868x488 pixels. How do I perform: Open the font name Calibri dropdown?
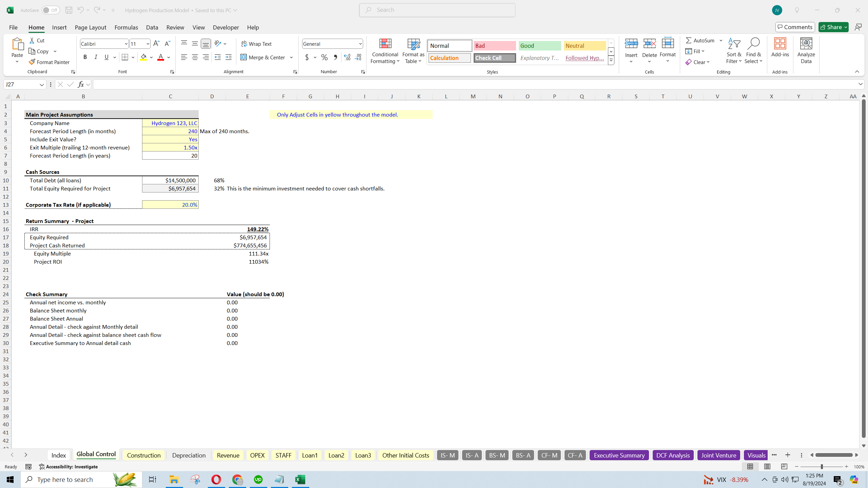pyautogui.click(x=126, y=44)
